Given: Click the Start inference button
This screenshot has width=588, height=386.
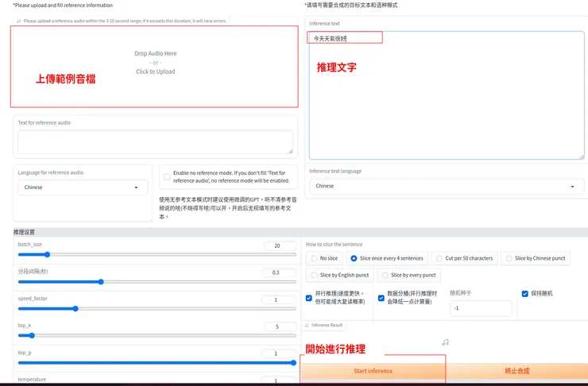Looking at the screenshot, I should [x=373, y=371].
